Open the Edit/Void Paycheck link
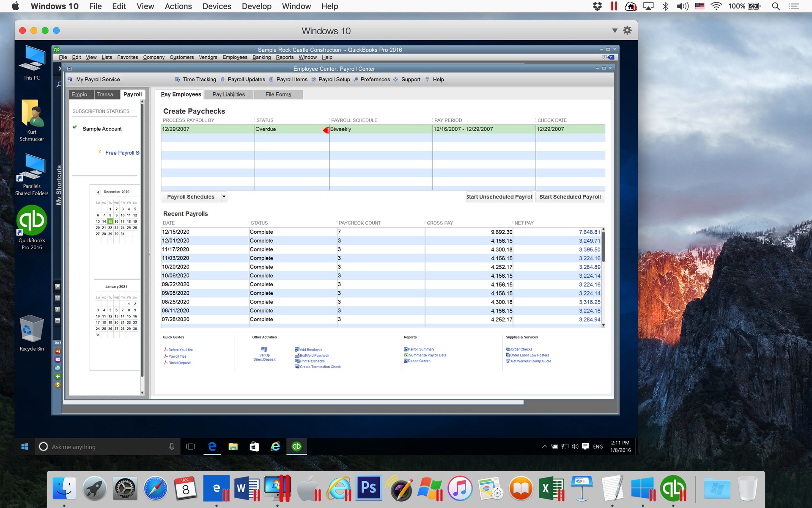 point(314,356)
